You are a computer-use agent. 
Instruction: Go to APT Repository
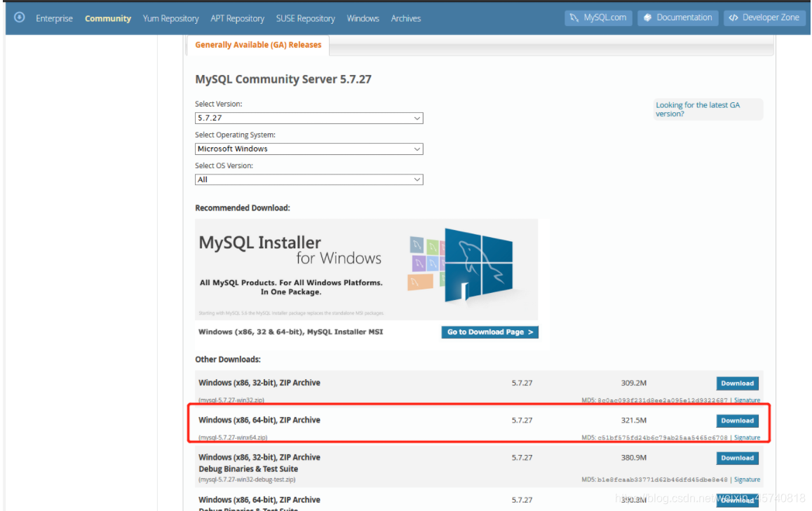237,18
